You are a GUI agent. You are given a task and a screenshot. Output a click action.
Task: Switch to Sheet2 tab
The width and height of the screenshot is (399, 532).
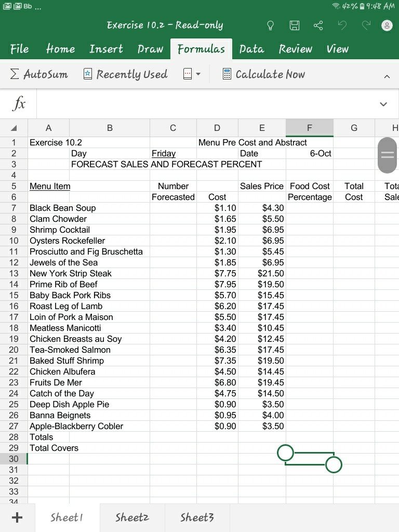pos(132,517)
